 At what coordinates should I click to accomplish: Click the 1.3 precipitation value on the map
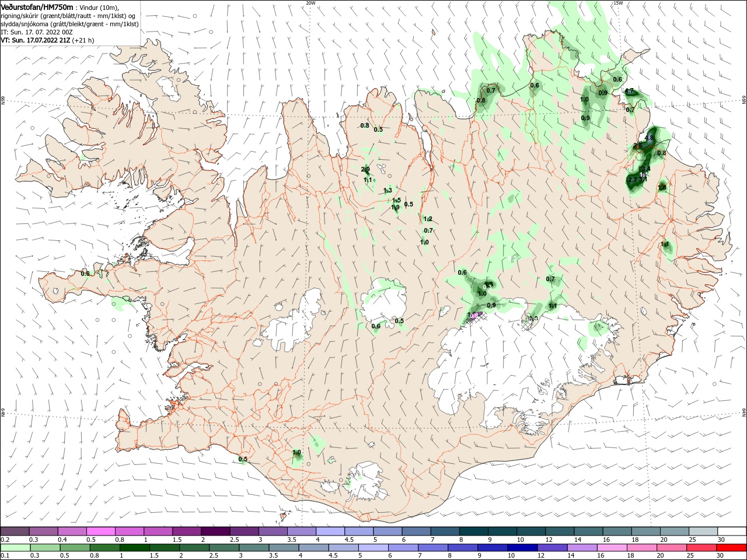tap(388, 191)
